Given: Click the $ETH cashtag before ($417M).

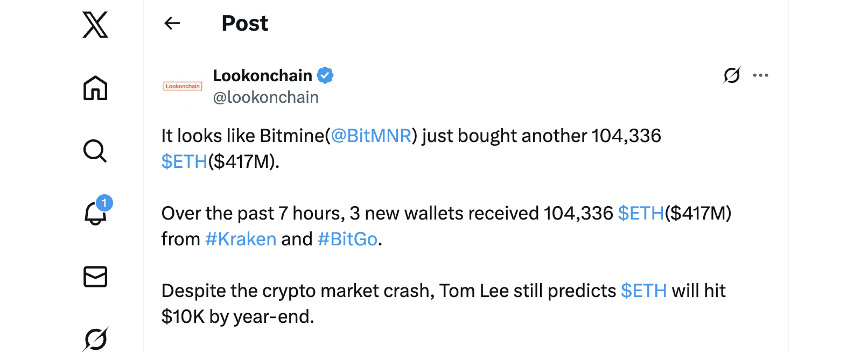Looking at the screenshot, I should tap(184, 162).
